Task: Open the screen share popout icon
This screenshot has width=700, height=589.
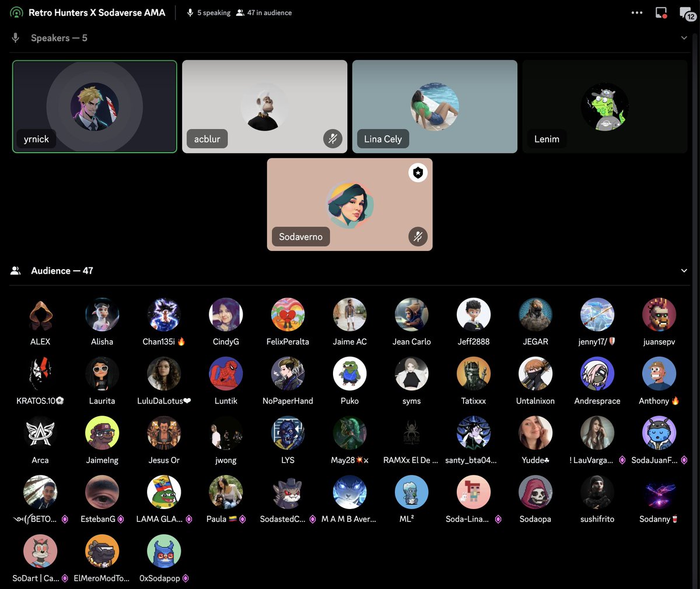Action: pos(661,12)
